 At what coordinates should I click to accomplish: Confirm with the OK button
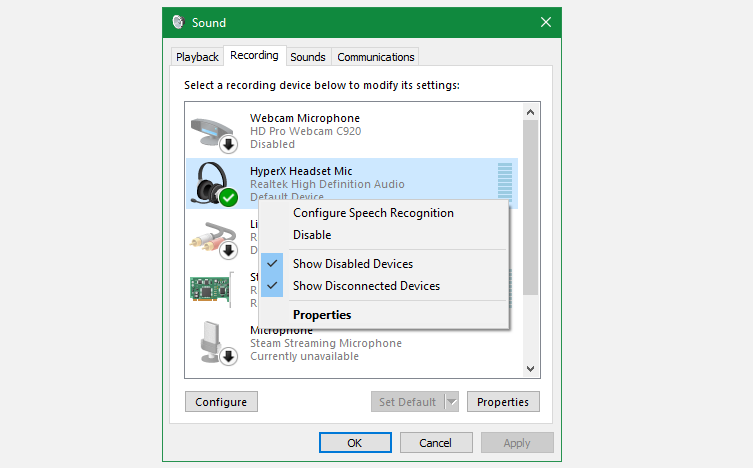(x=355, y=443)
